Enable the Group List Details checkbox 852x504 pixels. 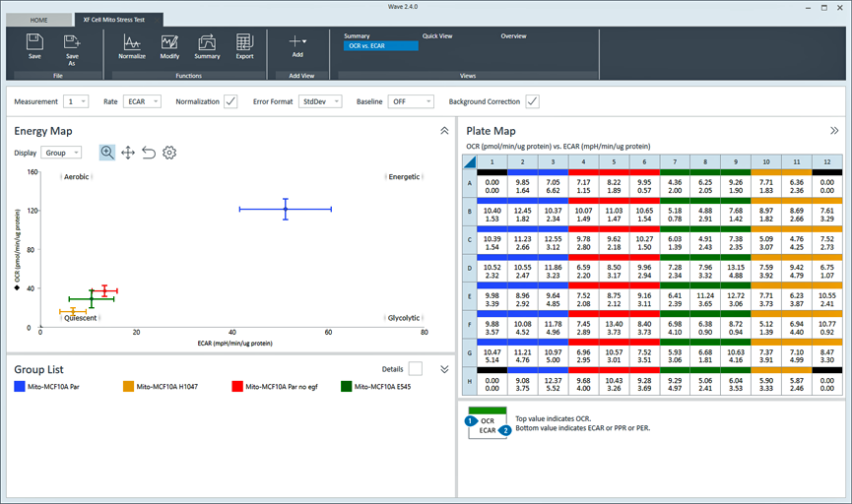point(416,368)
